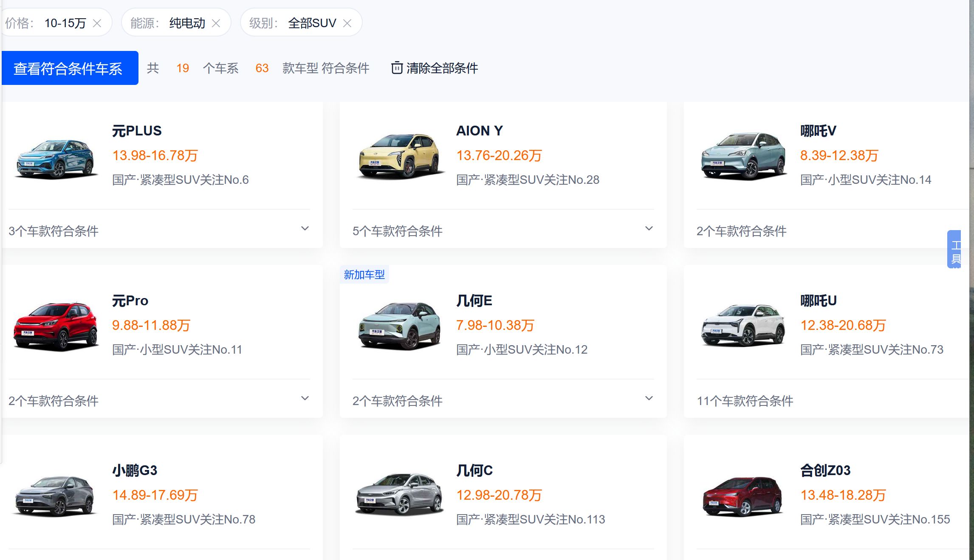Remove the 价格 10-15万 filter chip

click(98, 23)
